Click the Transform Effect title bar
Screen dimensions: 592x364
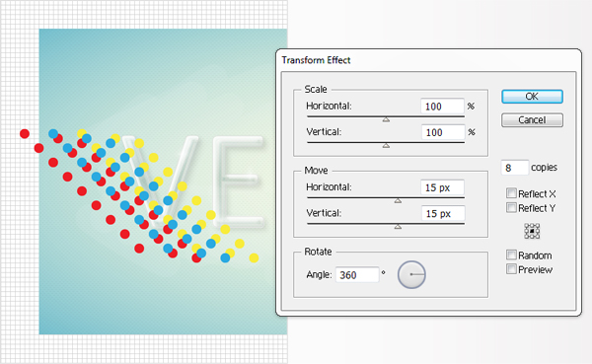[428, 60]
